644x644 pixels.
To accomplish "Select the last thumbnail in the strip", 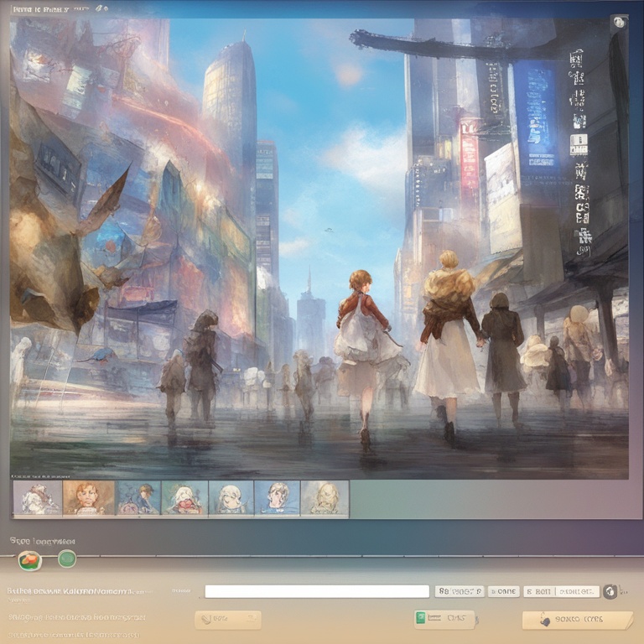I will point(325,498).
